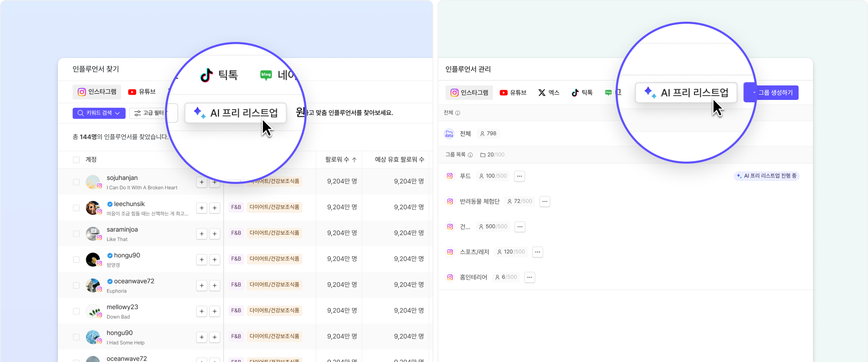Click the F&B tag in mellowy23 row
The width and height of the screenshot is (868, 362).
236,310
